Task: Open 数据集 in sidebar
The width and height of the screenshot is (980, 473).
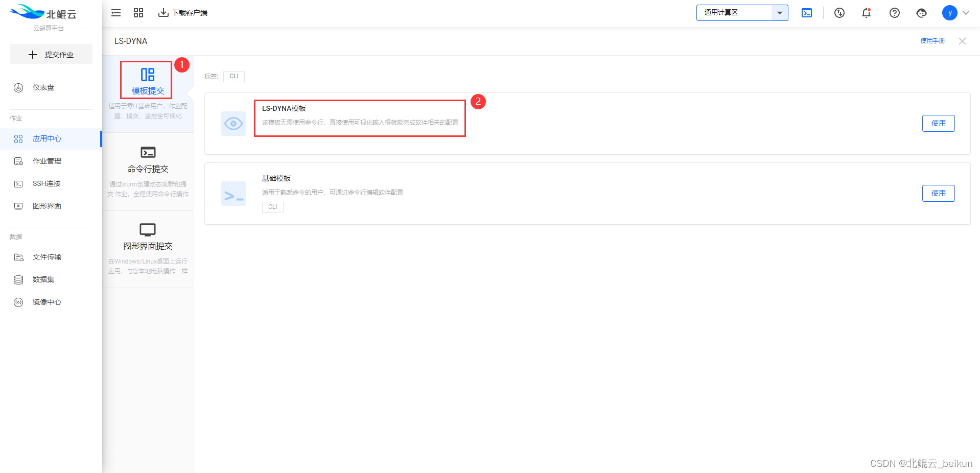Action: [51, 279]
